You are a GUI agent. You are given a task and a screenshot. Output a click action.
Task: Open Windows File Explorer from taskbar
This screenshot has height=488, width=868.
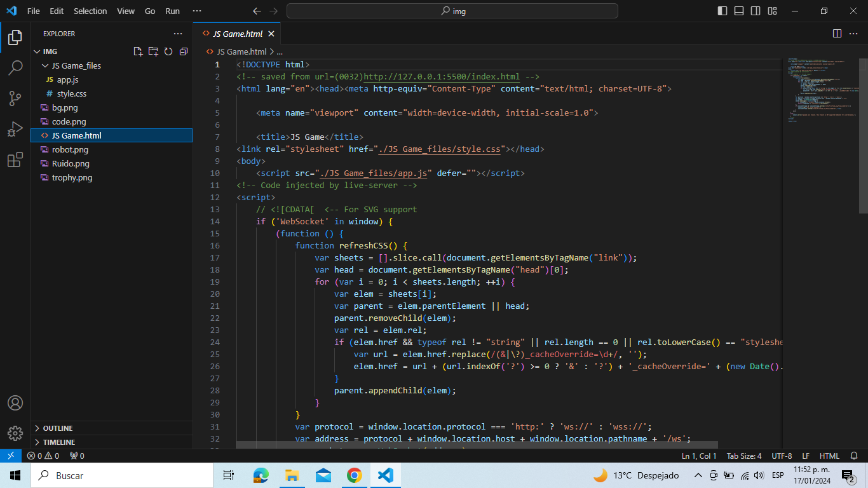click(292, 475)
